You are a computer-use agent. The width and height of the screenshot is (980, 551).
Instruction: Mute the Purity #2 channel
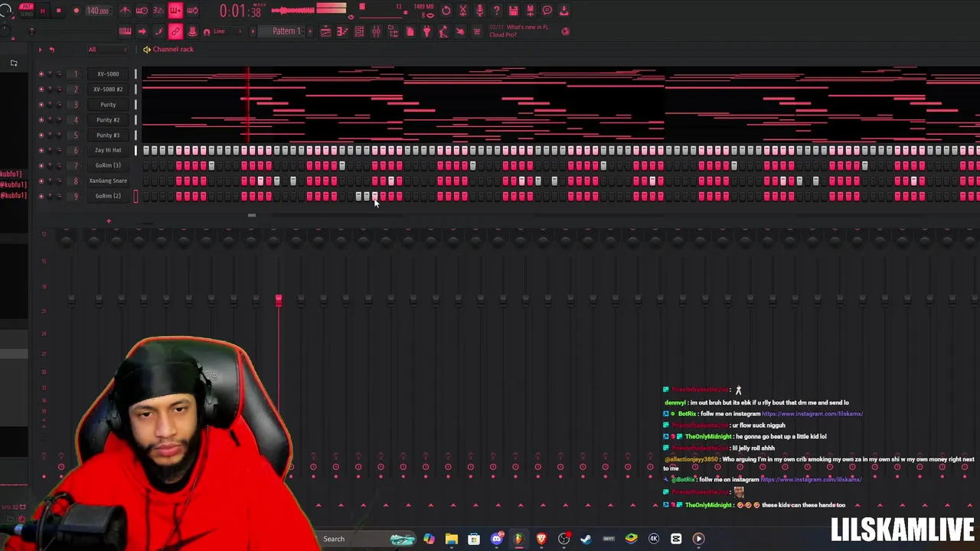point(41,120)
